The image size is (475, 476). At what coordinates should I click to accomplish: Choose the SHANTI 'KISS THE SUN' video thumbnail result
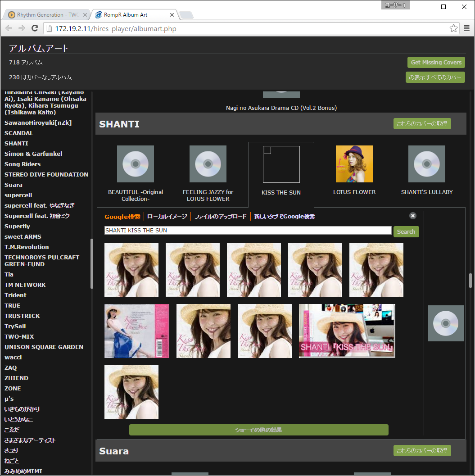coord(347,331)
